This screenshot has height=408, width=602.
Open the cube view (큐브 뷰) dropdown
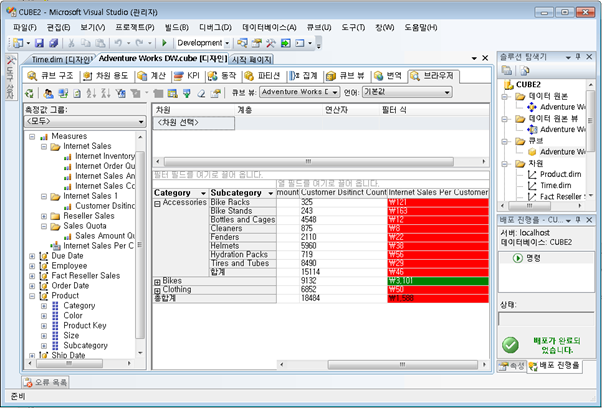(x=335, y=92)
